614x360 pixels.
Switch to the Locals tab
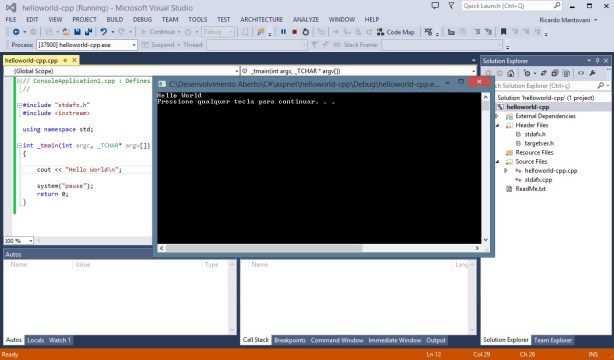point(36,340)
